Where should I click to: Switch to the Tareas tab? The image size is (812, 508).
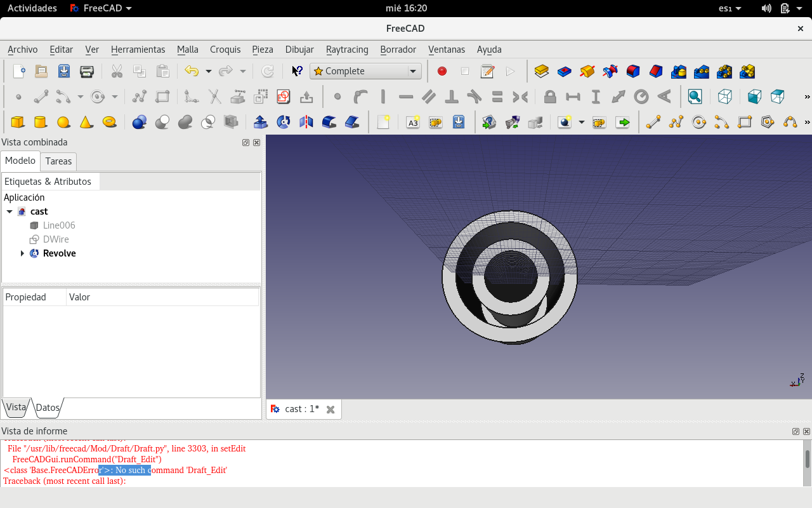(58, 161)
